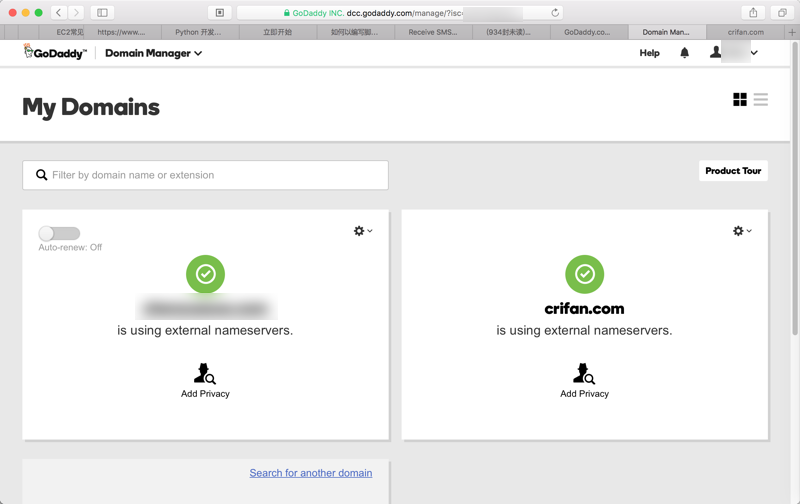Open the notifications bell

coord(685,53)
